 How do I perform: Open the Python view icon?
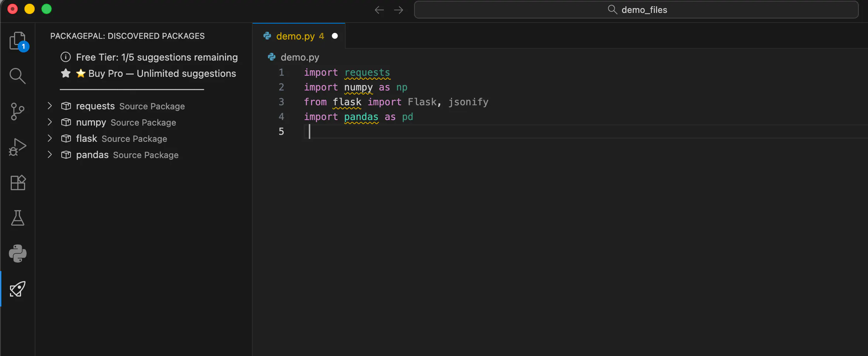coord(18,253)
